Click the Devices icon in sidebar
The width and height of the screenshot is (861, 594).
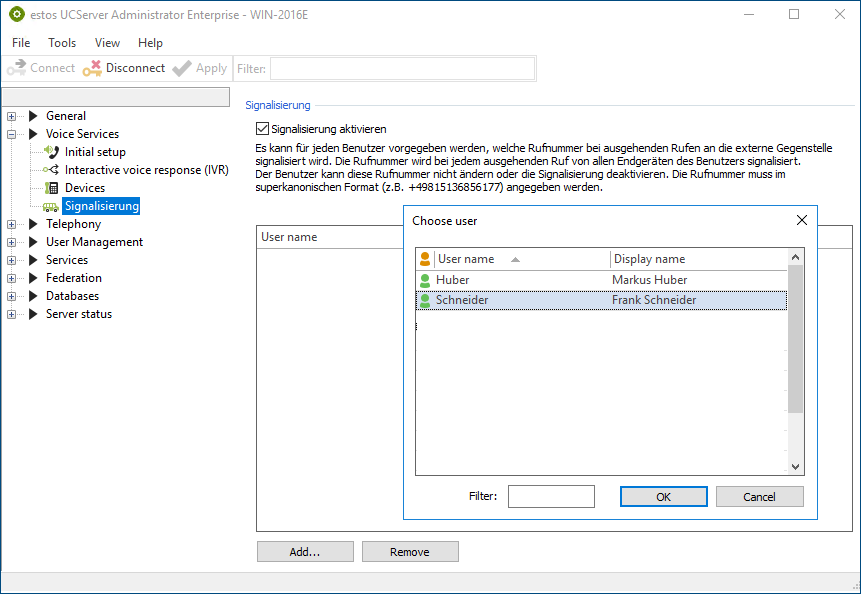point(52,188)
